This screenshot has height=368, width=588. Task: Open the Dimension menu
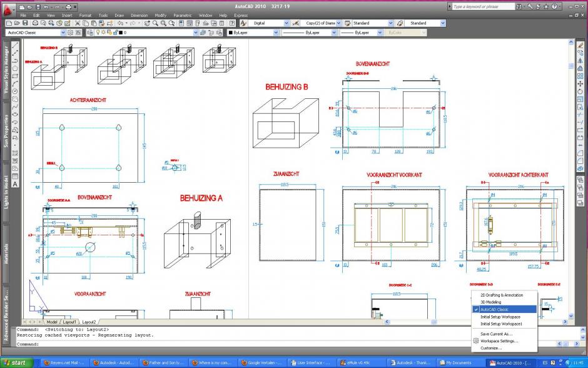139,15
